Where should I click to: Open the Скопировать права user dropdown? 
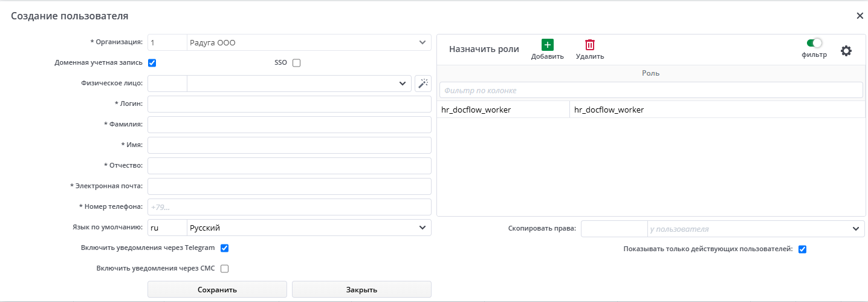tap(855, 229)
